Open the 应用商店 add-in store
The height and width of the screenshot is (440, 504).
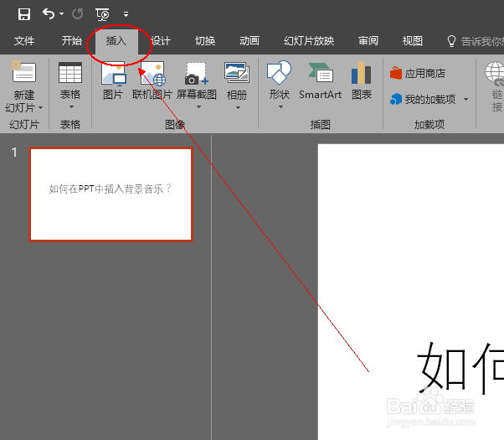point(418,74)
